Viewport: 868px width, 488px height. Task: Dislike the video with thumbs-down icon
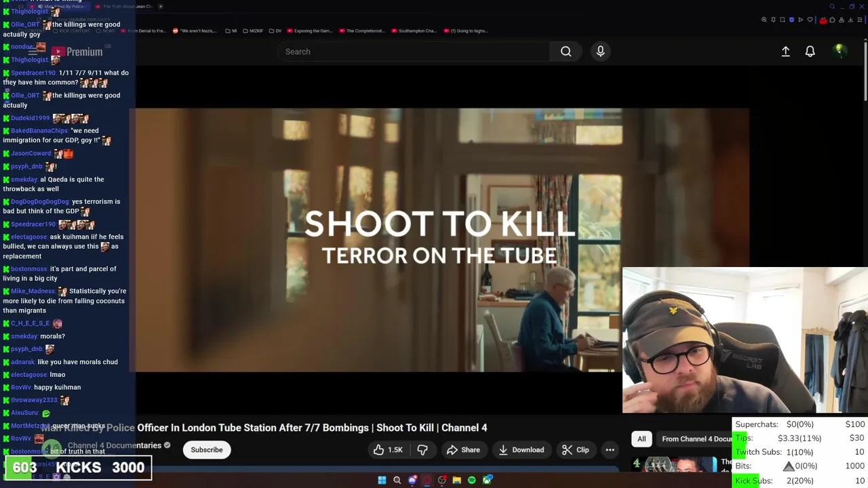(422, 450)
